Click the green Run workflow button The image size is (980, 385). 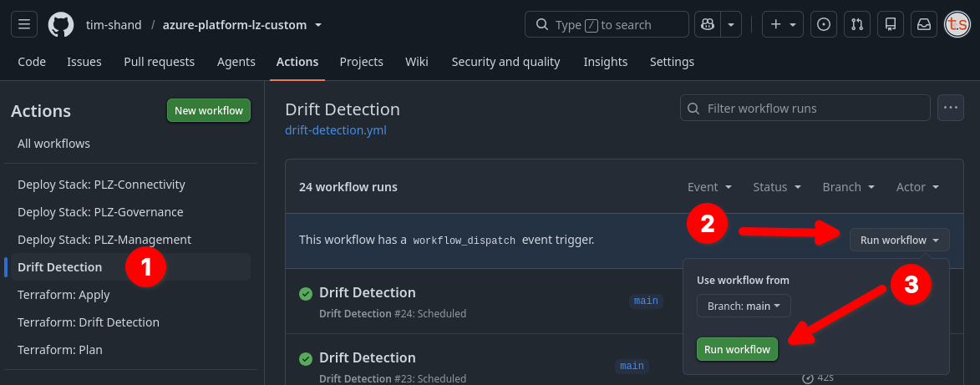pyautogui.click(x=737, y=349)
